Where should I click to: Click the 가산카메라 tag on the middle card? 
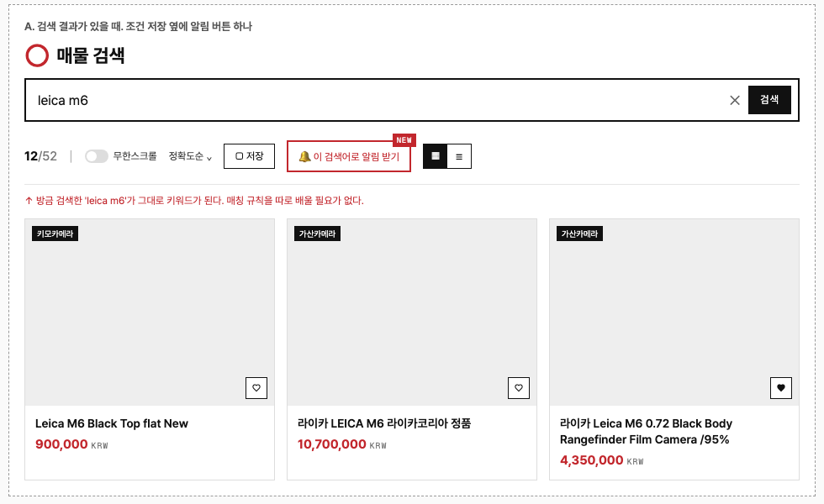point(318,234)
